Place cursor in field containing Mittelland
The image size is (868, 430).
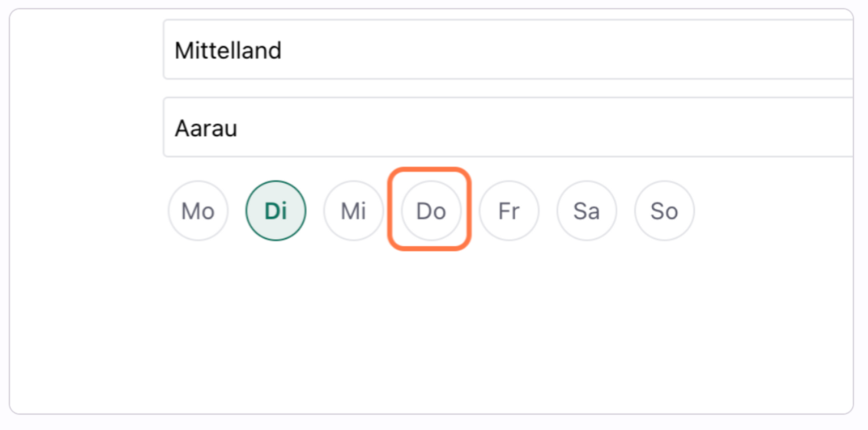click(508, 50)
